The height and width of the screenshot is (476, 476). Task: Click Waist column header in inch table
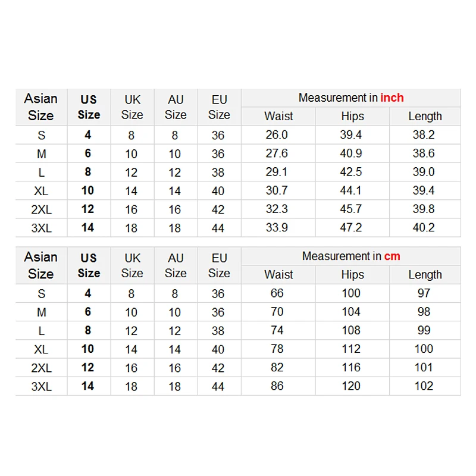click(x=278, y=116)
